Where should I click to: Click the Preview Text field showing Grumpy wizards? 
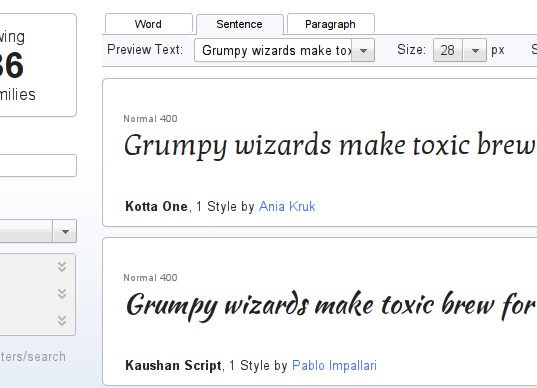click(x=273, y=50)
